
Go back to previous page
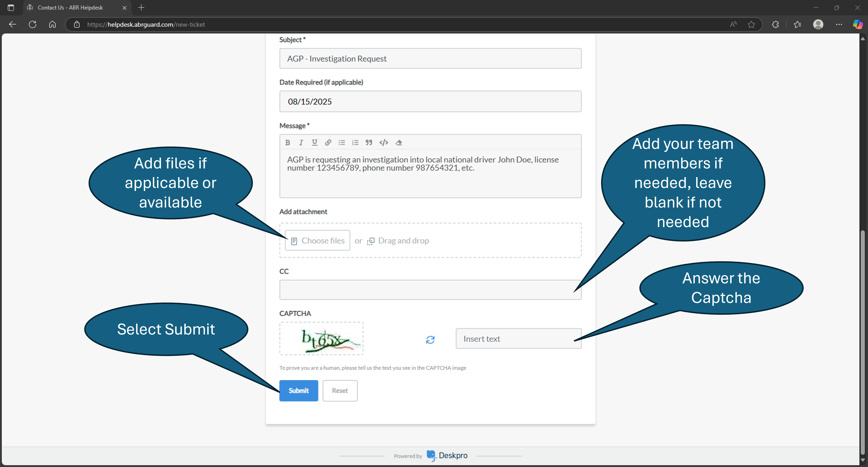pos(12,24)
